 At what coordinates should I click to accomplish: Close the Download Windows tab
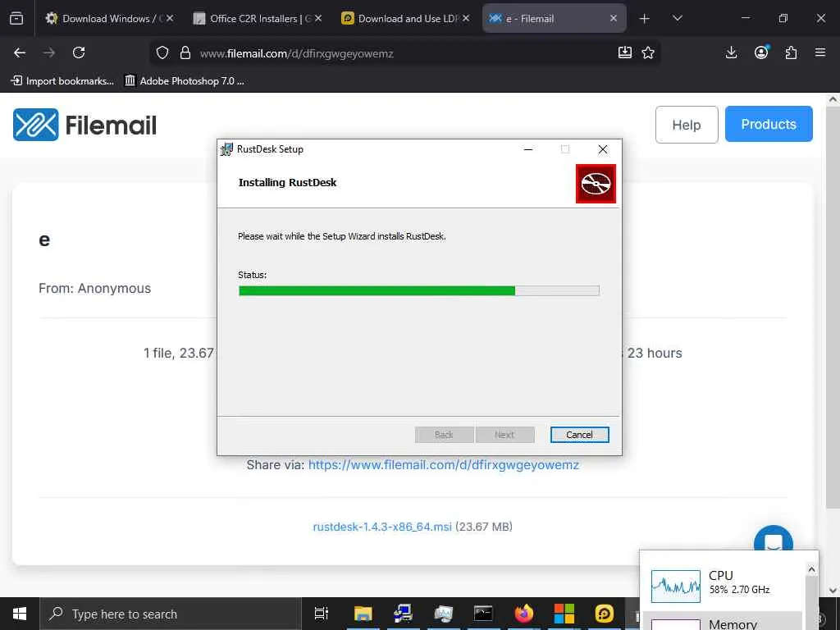(x=170, y=18)
